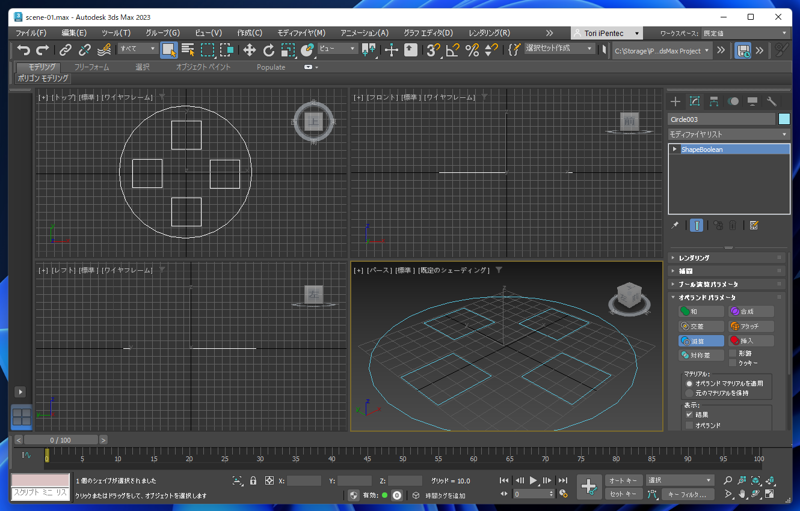Image resolution: width=800 pixels, height=511 pixels.
Task: Click the Circle003 object color swatch
Action: coord(784,119)
